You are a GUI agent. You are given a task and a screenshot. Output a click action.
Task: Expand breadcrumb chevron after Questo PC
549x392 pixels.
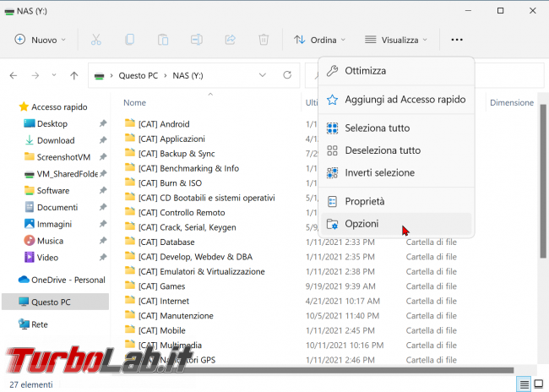click(x=166, y=76)
